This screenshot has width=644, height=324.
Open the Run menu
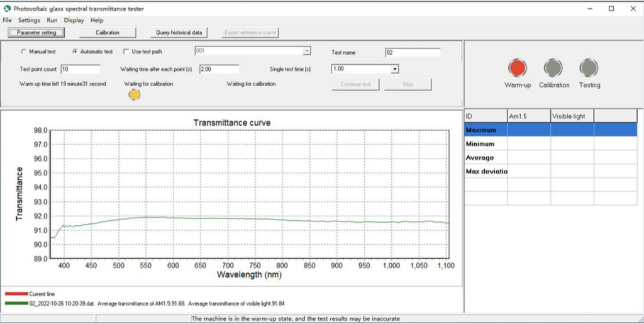coord(52,20)
